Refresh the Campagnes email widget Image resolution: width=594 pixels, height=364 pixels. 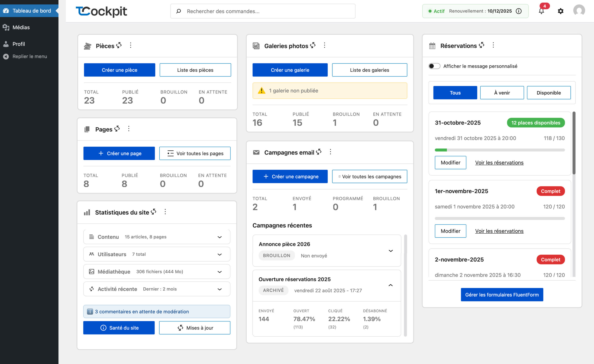(319, 152)
